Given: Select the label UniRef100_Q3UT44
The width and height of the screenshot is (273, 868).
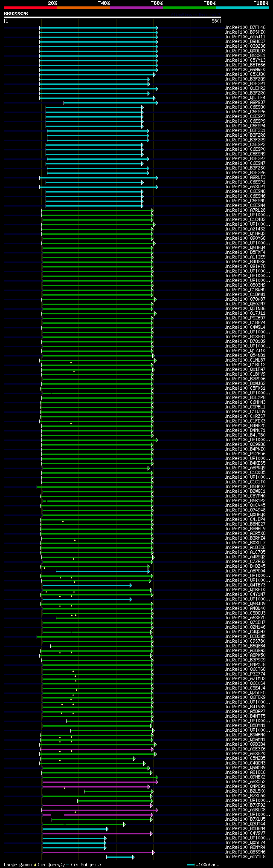Looking at the screenshot, I should [245, 824].
